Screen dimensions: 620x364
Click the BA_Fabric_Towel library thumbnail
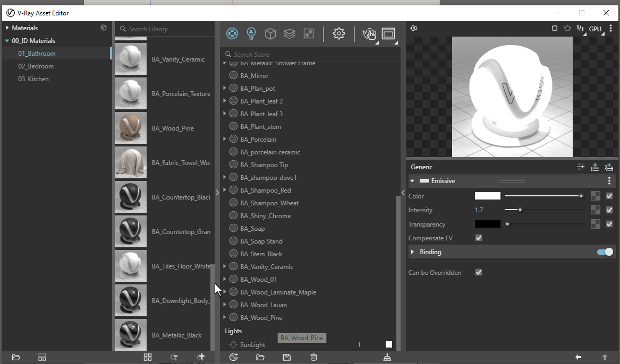(131, 162)
